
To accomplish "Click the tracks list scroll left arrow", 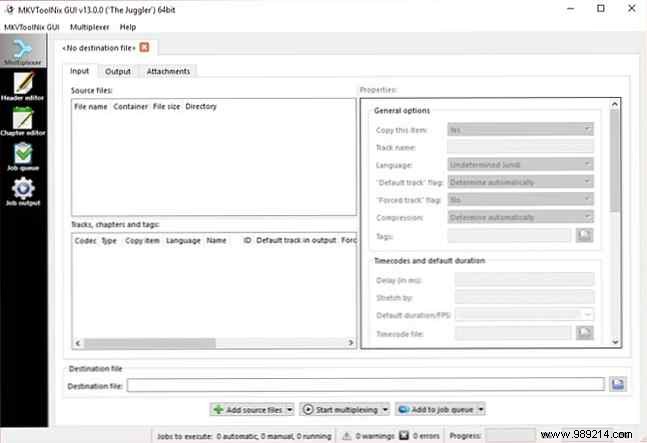I will coord(78,343).
